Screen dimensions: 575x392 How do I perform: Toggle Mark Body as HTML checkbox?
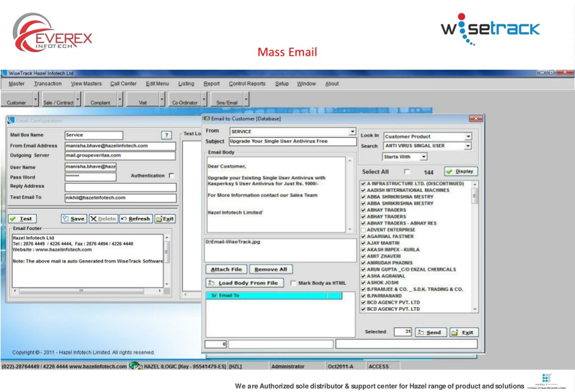pyautogui.click(x=293, y=283)
